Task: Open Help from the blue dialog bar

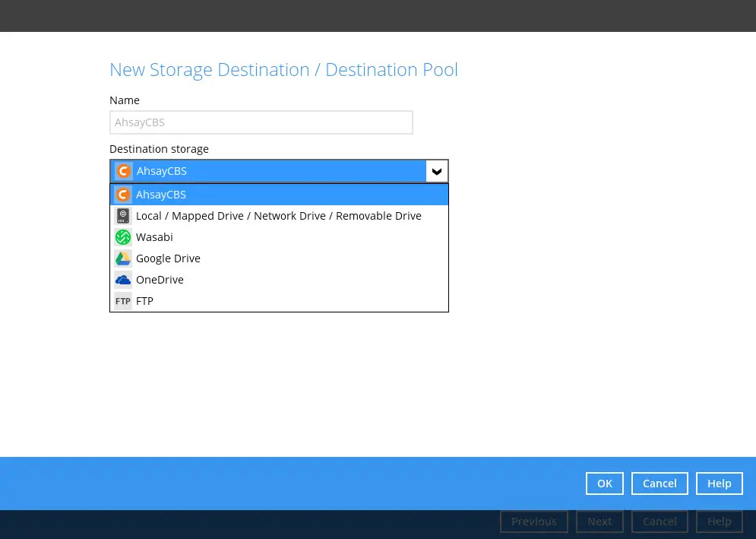Action: [719, 484]
